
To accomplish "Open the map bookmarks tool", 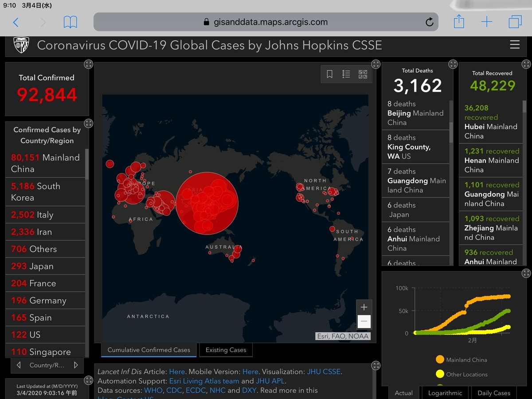I will tap(329, 74).
